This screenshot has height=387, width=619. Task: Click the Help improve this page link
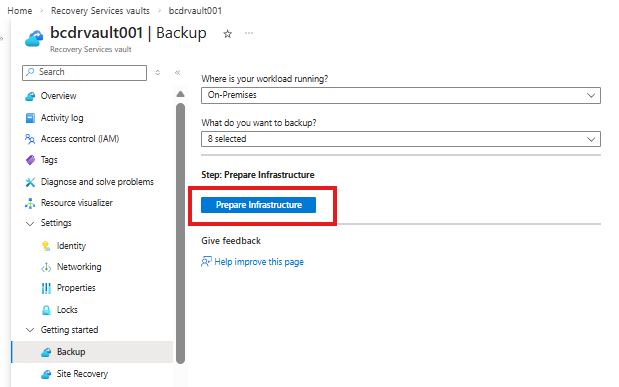259,262
